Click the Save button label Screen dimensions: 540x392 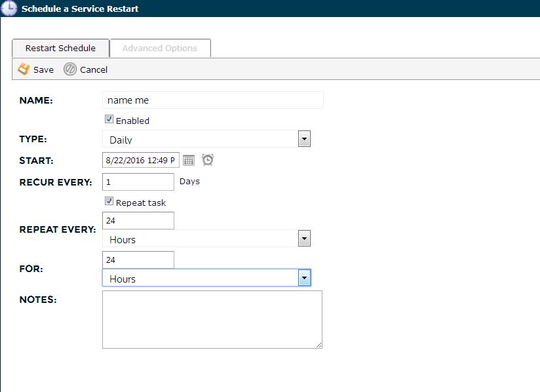point(43,69)
